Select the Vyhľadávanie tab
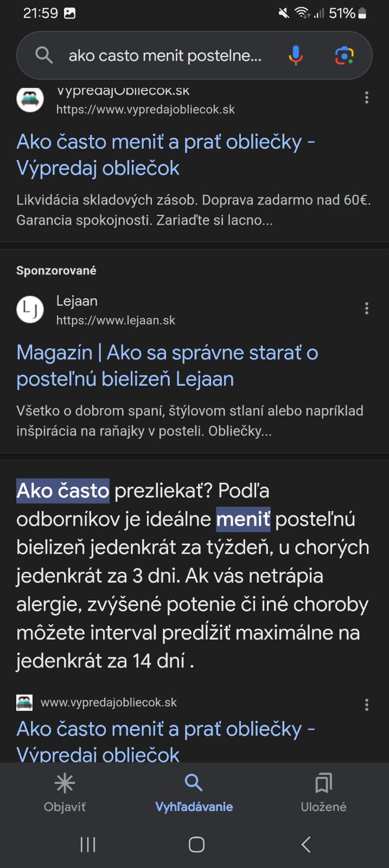The height and width of the screenshot is (868, 389). [x=194, y=793]
